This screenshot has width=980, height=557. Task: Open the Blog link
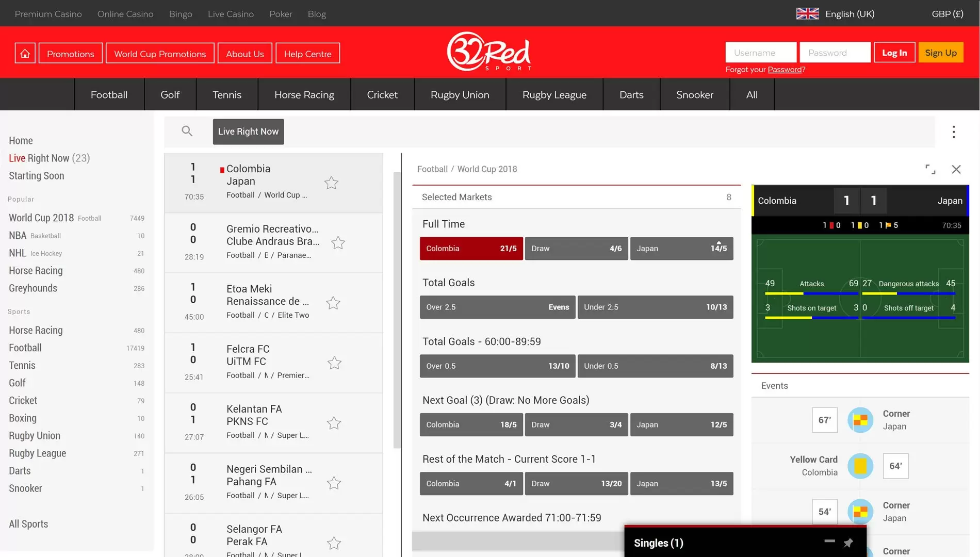(317, 14)
